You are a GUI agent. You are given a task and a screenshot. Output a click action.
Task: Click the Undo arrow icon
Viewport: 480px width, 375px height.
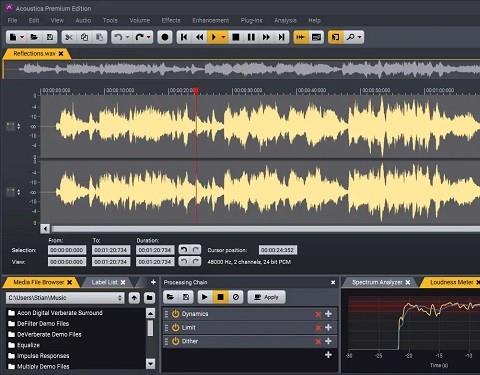[118, 37]
